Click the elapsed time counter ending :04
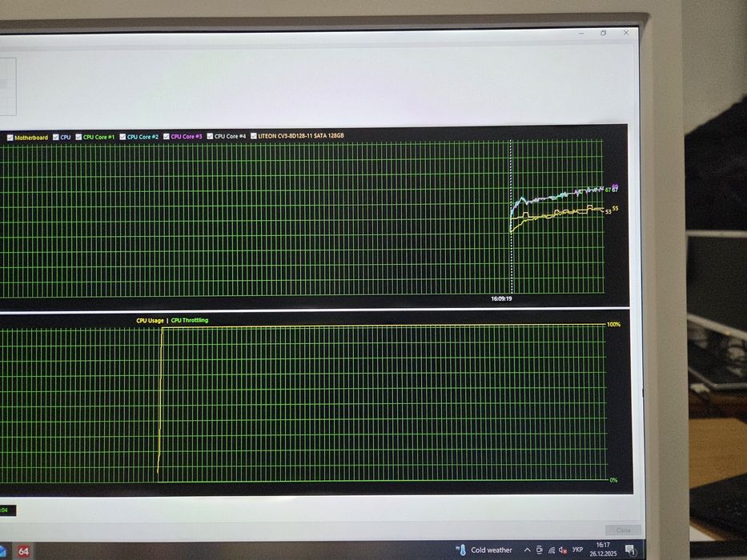 7,510
